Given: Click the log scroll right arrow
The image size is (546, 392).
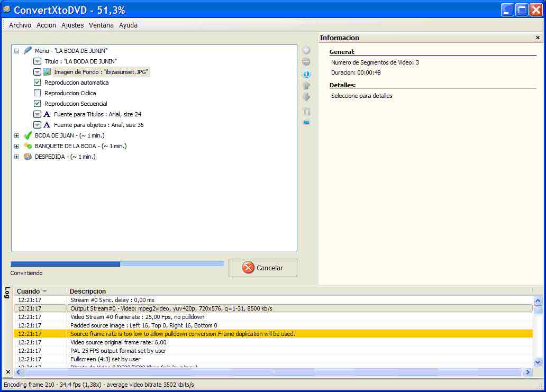Looking at the screenshot, I should pos(527,372).
